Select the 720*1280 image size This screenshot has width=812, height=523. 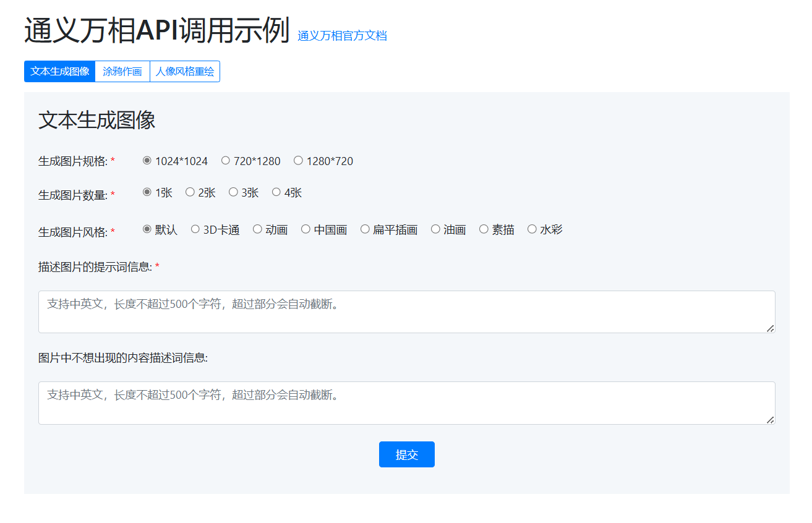(226, 161)
